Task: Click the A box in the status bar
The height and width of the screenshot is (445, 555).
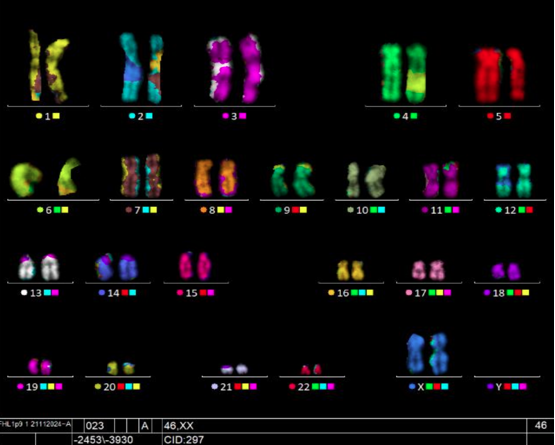Action: pyautogui.click(x=145, y=426)
